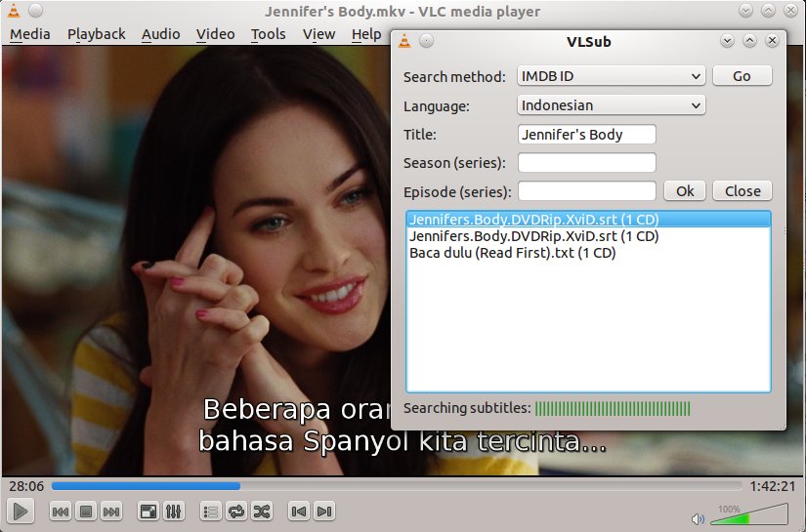Open the Help menu
The width and height of the screenshot is (806, 532).
[x=366, y=34]
